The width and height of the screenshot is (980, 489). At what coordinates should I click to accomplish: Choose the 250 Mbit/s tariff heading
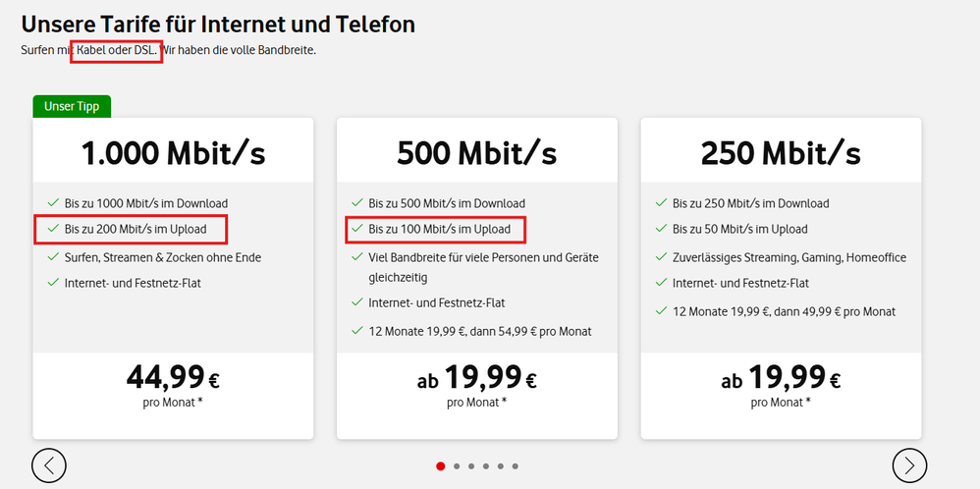781,153
